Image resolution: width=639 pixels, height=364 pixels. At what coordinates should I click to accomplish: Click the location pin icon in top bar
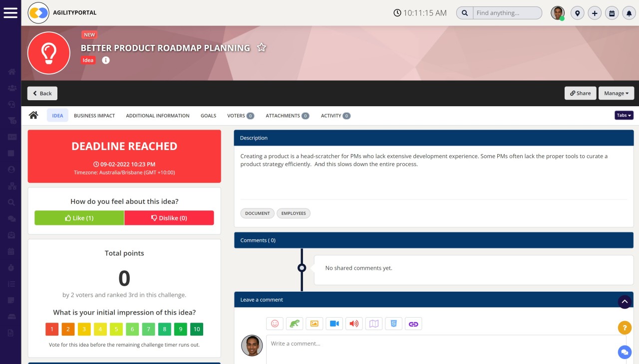pyautogui.click(x=577, y=13)
